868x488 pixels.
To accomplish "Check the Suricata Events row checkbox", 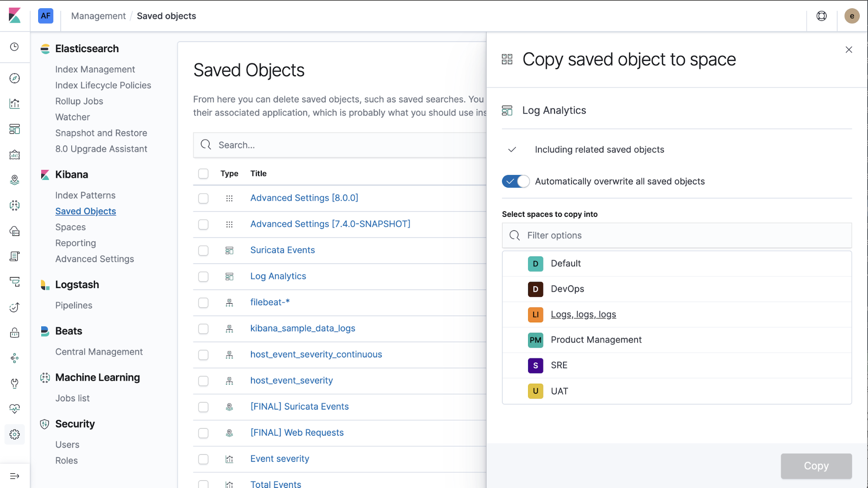I will coord(203,250).
